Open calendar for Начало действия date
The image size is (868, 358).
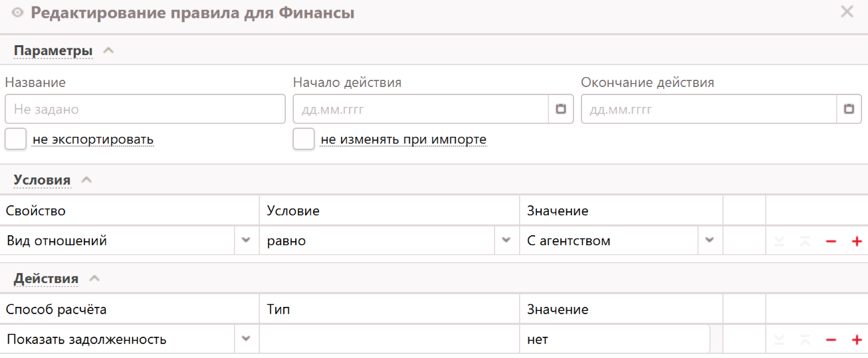coord(560,109)
